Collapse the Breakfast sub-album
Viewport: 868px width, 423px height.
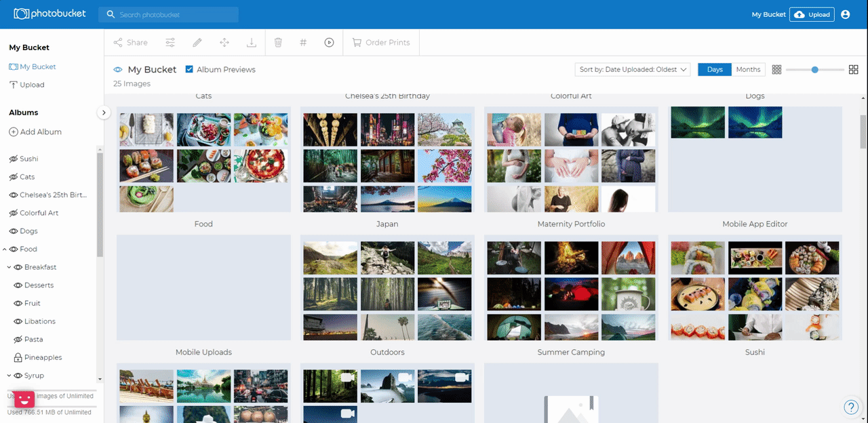pyautogui.click(x=9, y=267)
